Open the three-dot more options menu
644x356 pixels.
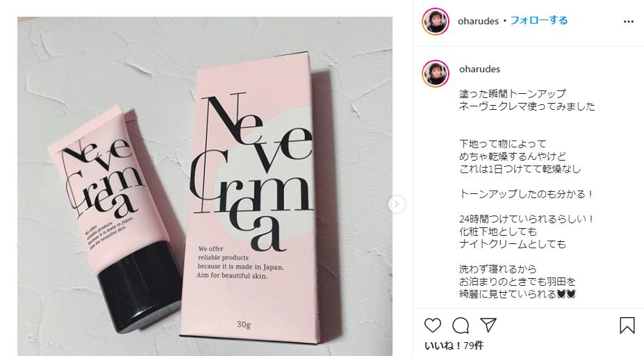point(629,22)
